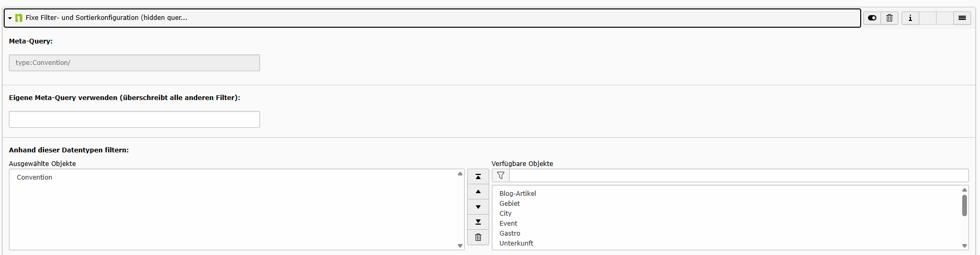Select Convention in Ausgewählte Objekte

coord(35,178)
